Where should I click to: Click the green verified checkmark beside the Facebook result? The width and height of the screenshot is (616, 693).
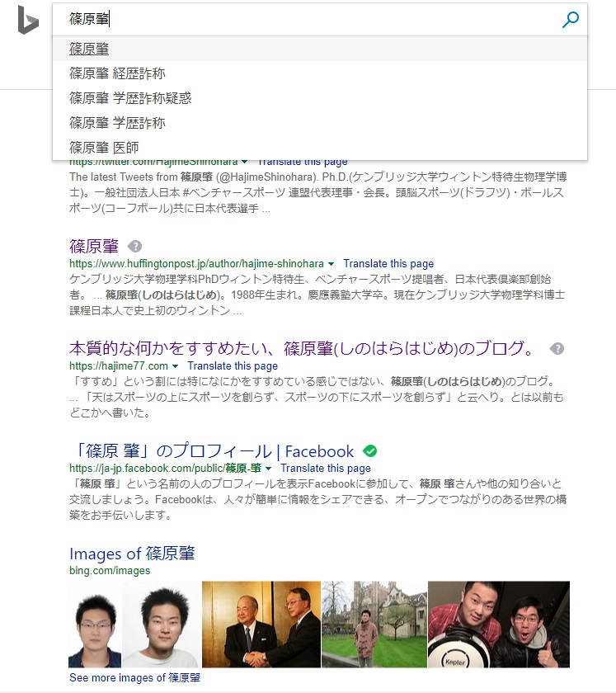point(369,450)
